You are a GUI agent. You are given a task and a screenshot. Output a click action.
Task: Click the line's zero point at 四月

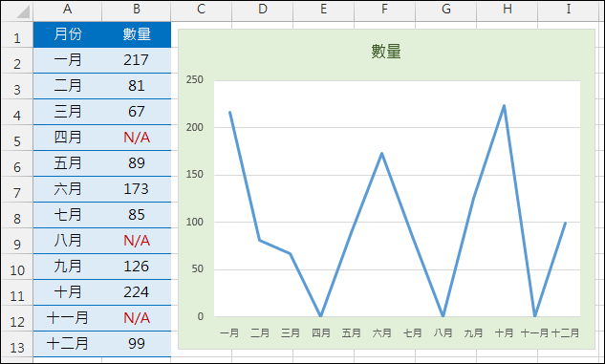point(321,316)
